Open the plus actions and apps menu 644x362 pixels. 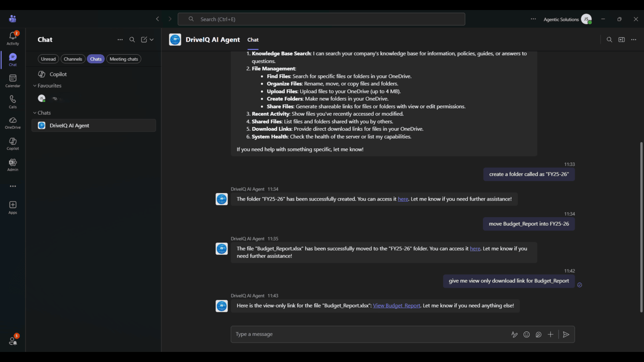click(x=550, y=334)
